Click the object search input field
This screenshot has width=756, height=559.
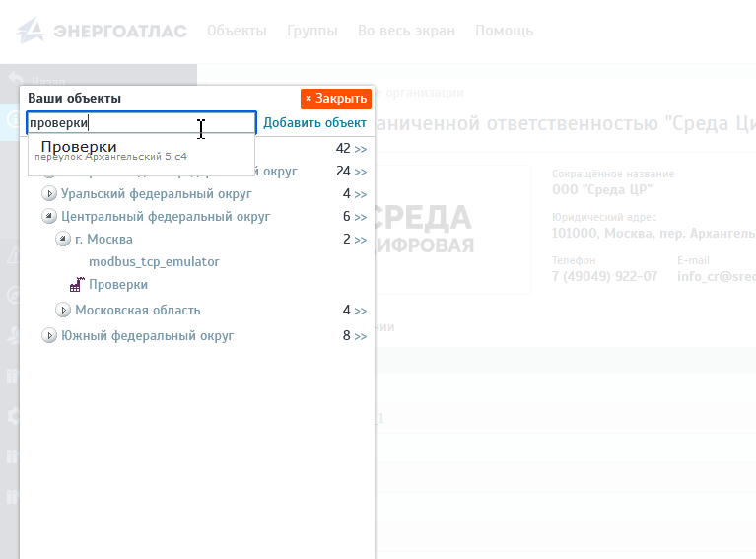(x=141, y=123)
